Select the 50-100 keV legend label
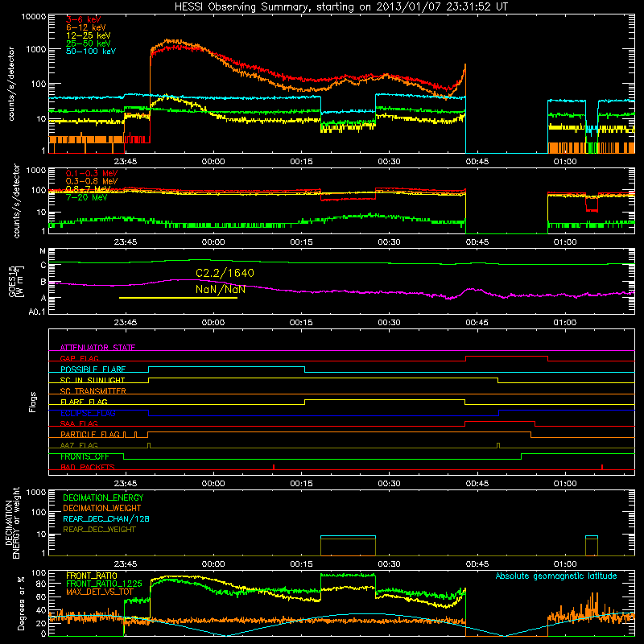The height and width of the screenshot is (644, 644). [91, 51]
